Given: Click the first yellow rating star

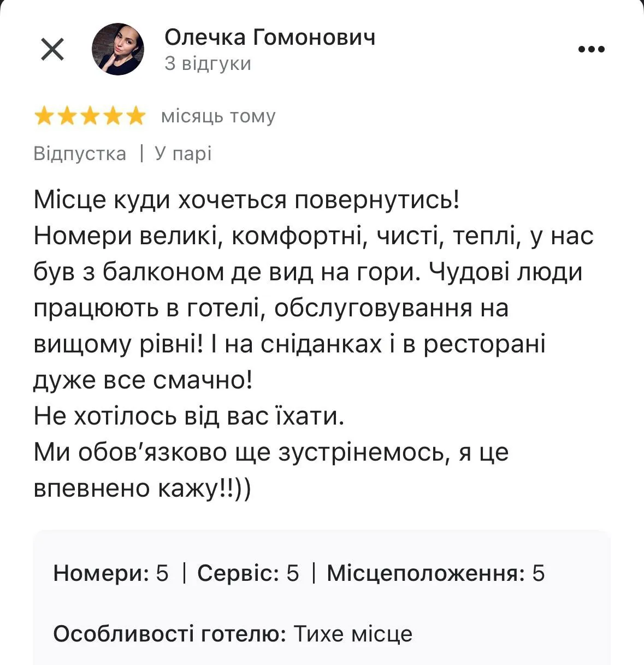Looking at the screenshot, I should point(44,116).
